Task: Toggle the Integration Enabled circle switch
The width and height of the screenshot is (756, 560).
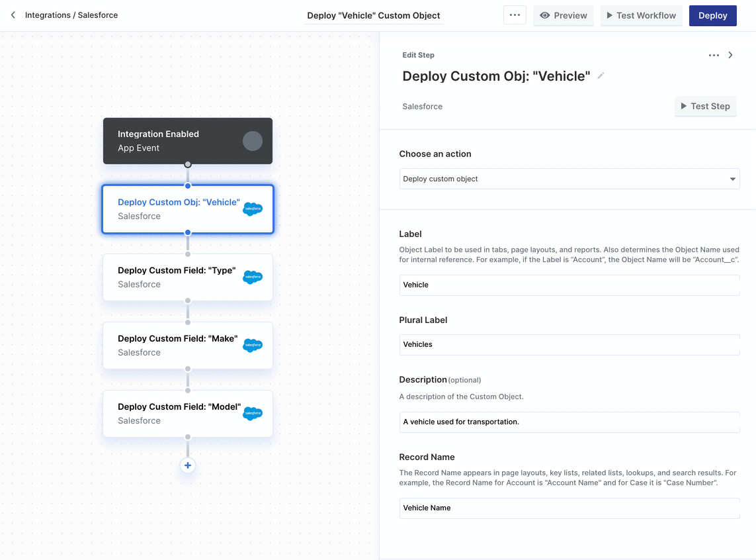Action: [252, 141]
